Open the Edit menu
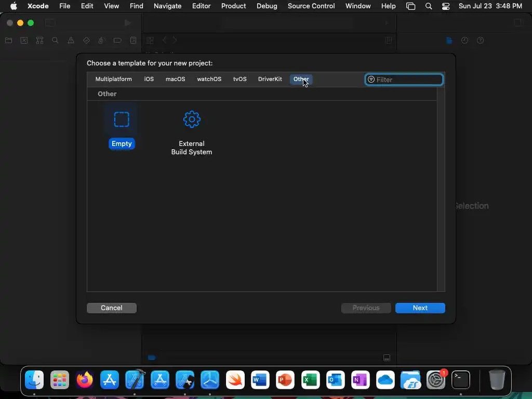Viewport: 532px width, 399px height. pos(87,6)
